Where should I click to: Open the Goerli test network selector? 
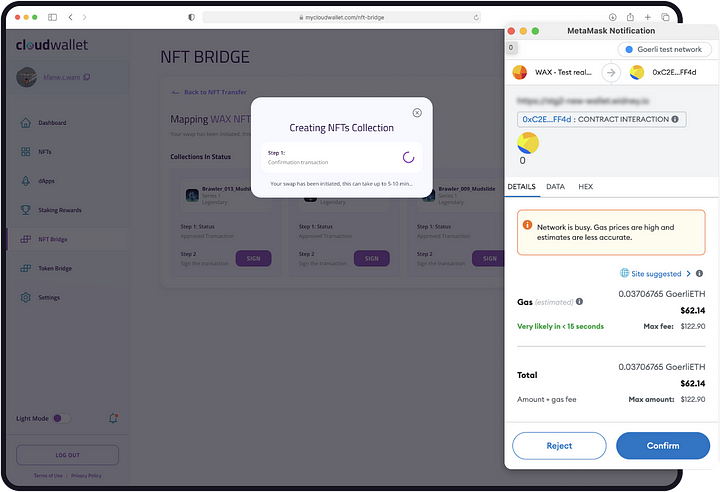click(x=664, y=49)
